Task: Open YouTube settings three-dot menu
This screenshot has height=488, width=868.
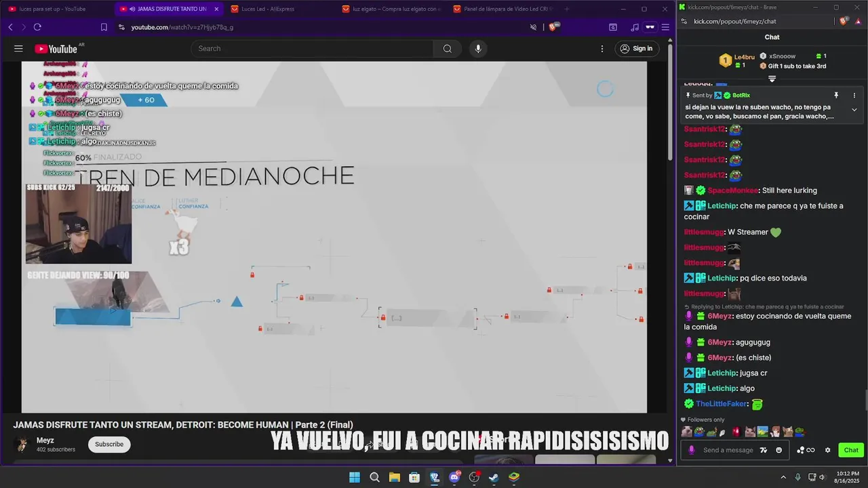Action: pyautogui.click(x=601, y=49)
